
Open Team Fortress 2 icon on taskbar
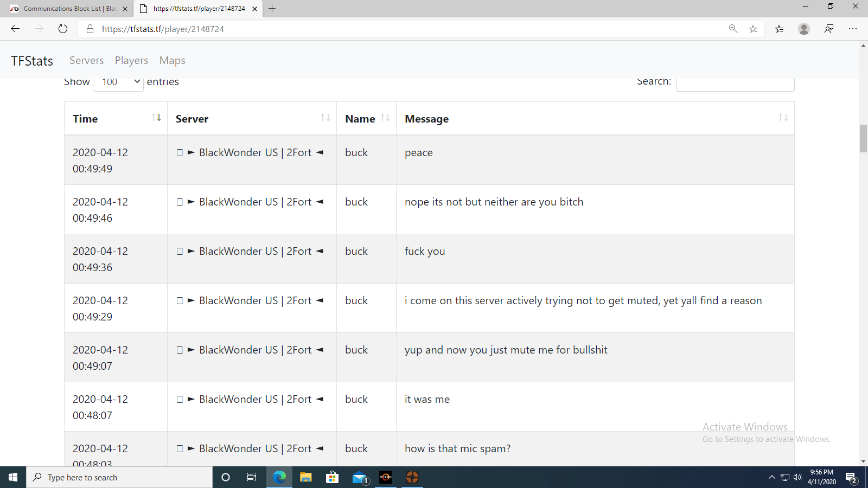click(412, 477)
